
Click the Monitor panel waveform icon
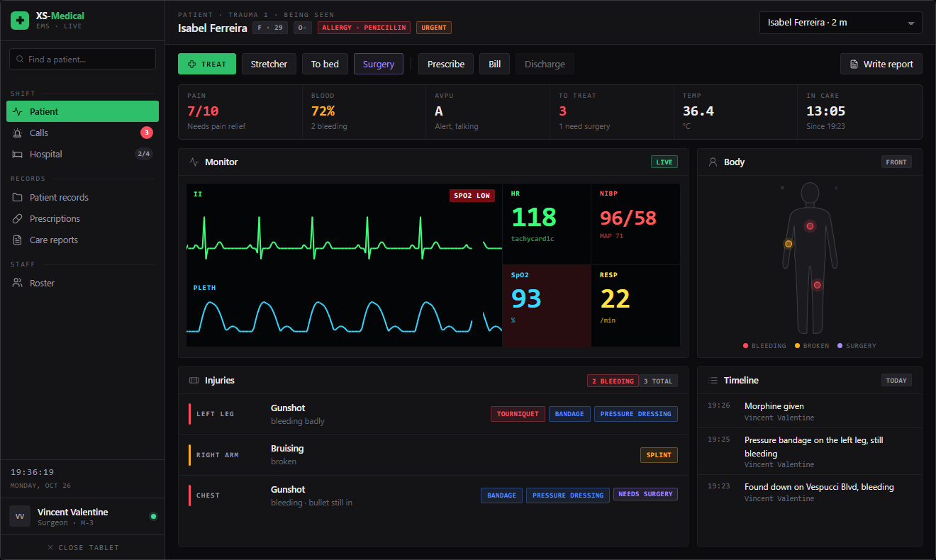click(194, 162)
